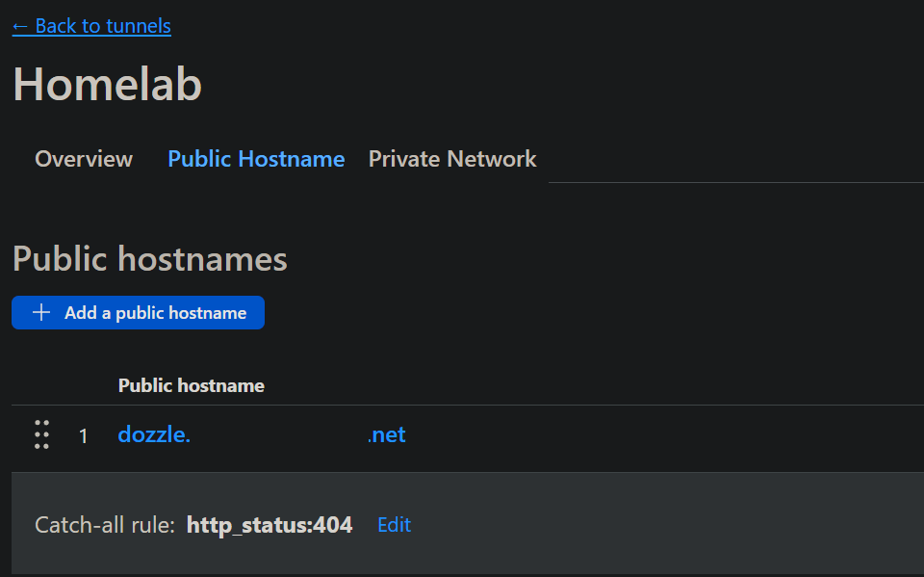This screenshot has width=924, height=577.
Task: Select the Public Hostname tab
Action: pyautogui.click(x=256, y=159)
